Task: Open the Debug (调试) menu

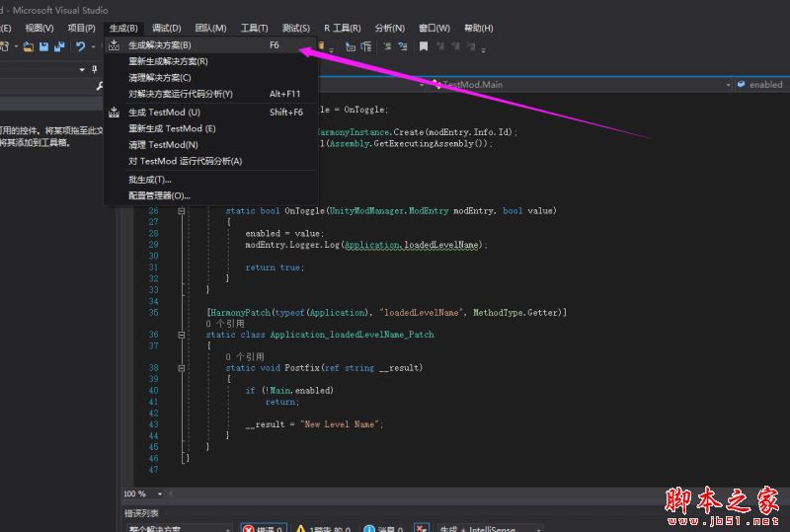Action: tap(166, 29)
